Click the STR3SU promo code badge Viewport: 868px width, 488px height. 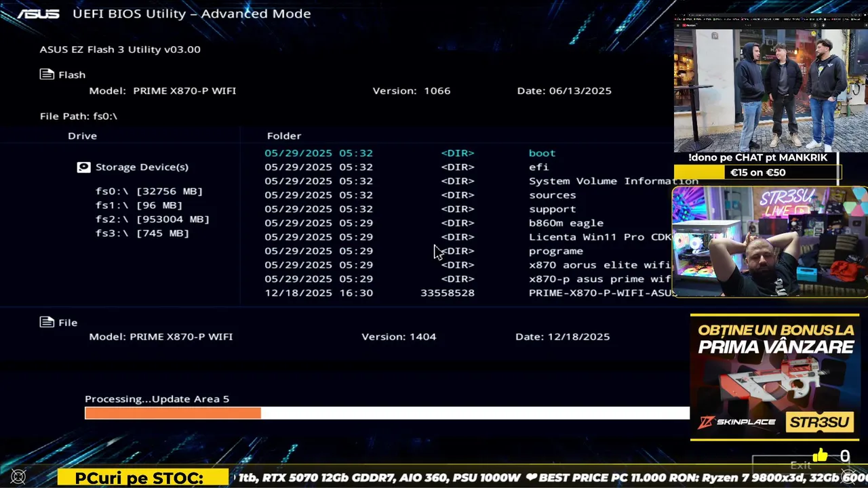tap(818, 422)
